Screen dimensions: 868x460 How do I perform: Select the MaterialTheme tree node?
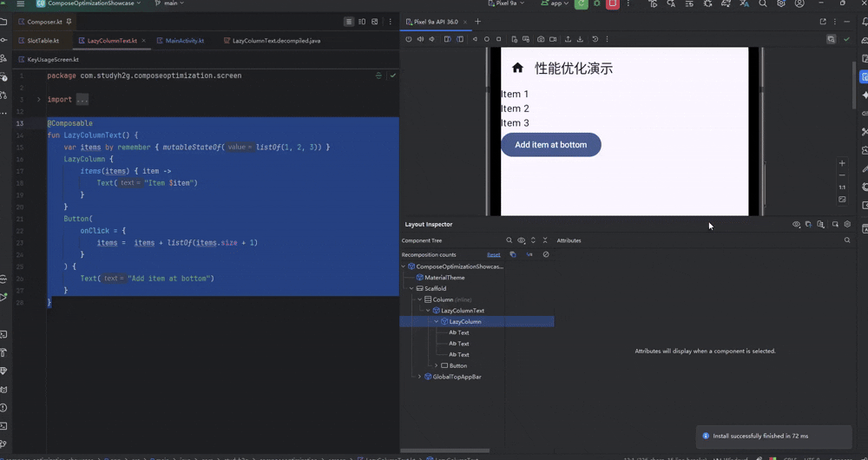[x=440, y=278]
